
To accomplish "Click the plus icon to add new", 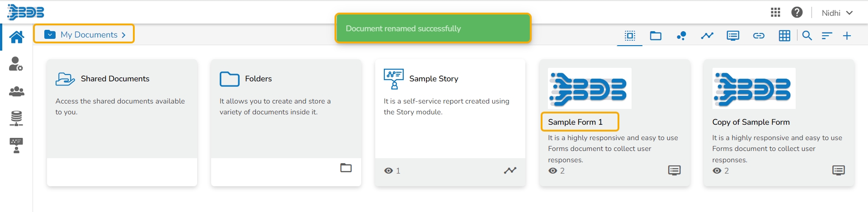I will point(847,36).
